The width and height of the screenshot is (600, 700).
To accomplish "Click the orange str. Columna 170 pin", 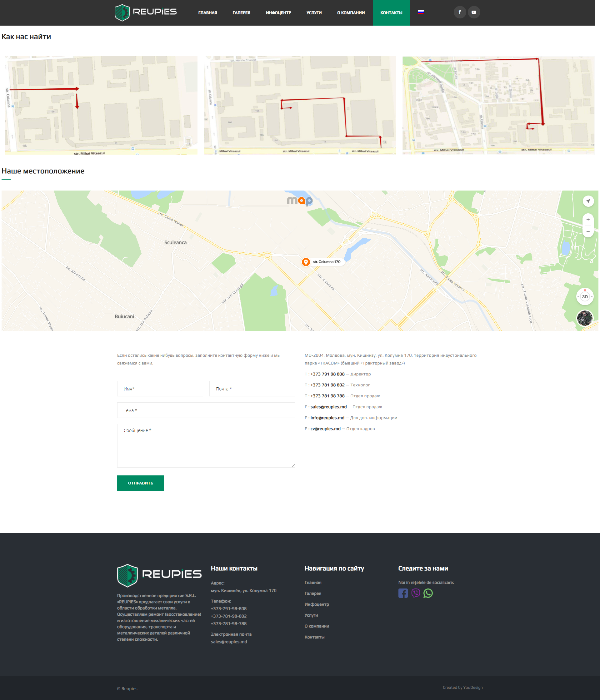I will pyautogui.click(x=306, y=262).
